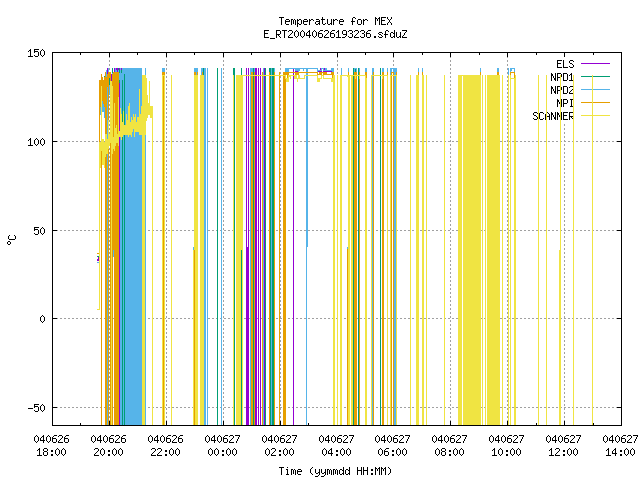
Task: Click the SCANNER legend label
Action: point(553,116)
